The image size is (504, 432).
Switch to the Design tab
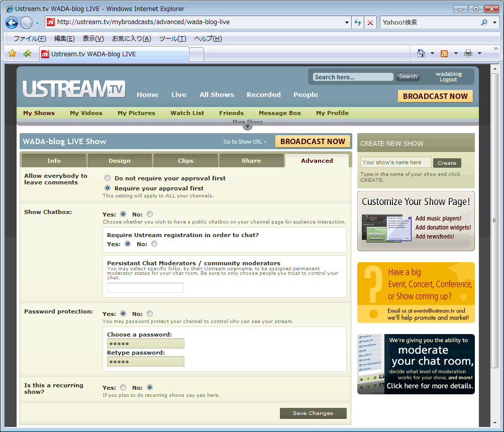(120, 161)
